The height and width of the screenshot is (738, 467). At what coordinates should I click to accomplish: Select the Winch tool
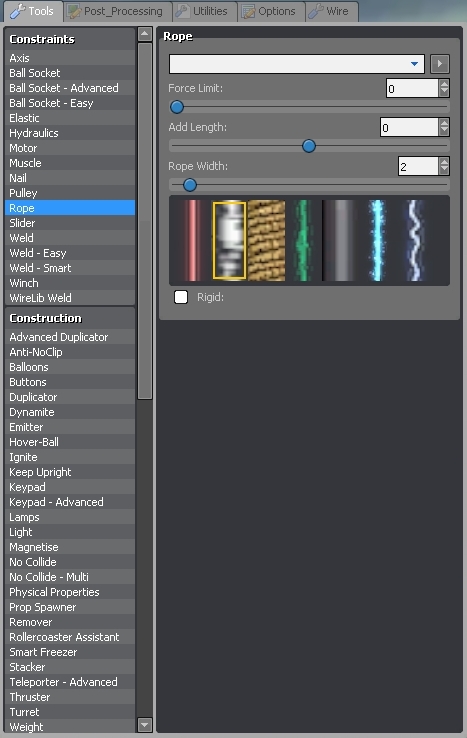click(70, 283)
